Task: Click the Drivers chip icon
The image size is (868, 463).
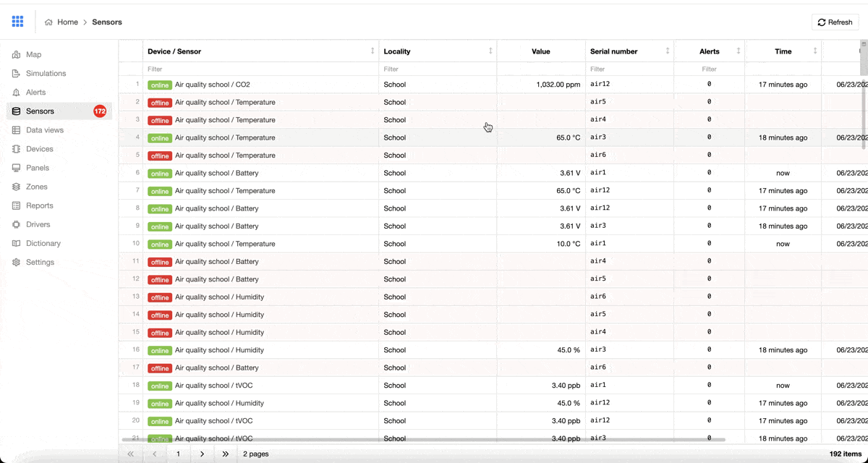Action: pos(16,224)
